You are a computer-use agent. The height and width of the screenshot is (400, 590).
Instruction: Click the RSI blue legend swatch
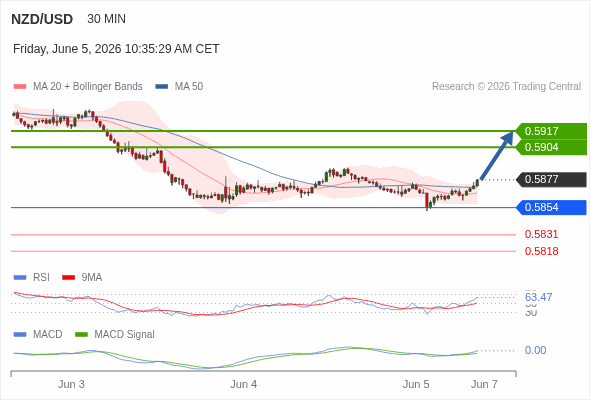point(20,278)
